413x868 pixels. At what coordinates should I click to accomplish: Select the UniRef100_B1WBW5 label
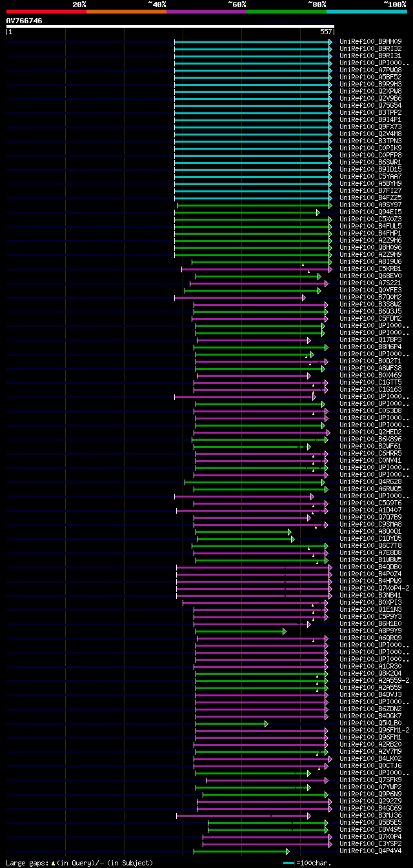372,560
